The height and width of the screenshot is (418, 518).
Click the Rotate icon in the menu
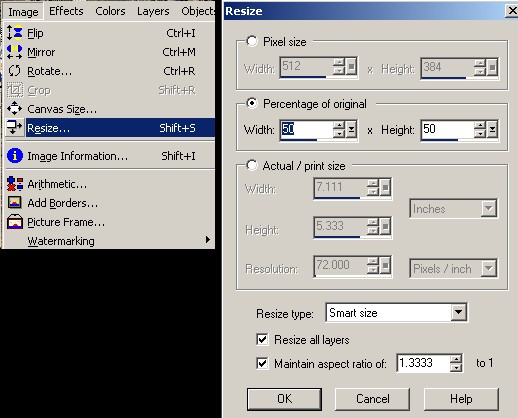tap(14, 71)
